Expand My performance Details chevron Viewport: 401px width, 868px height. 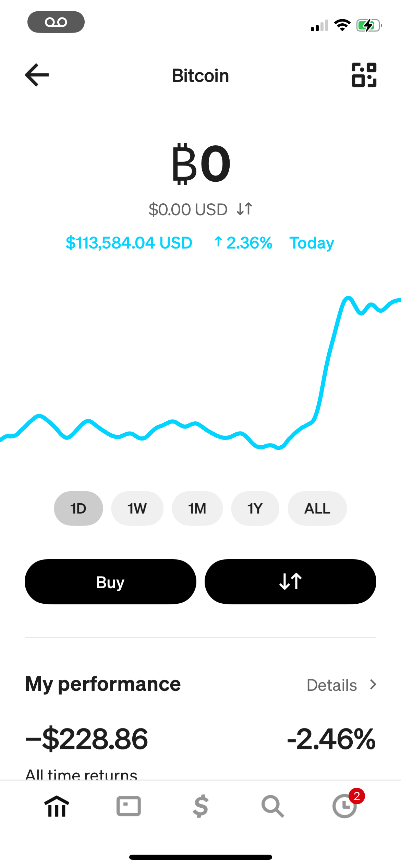pos(373,685)
